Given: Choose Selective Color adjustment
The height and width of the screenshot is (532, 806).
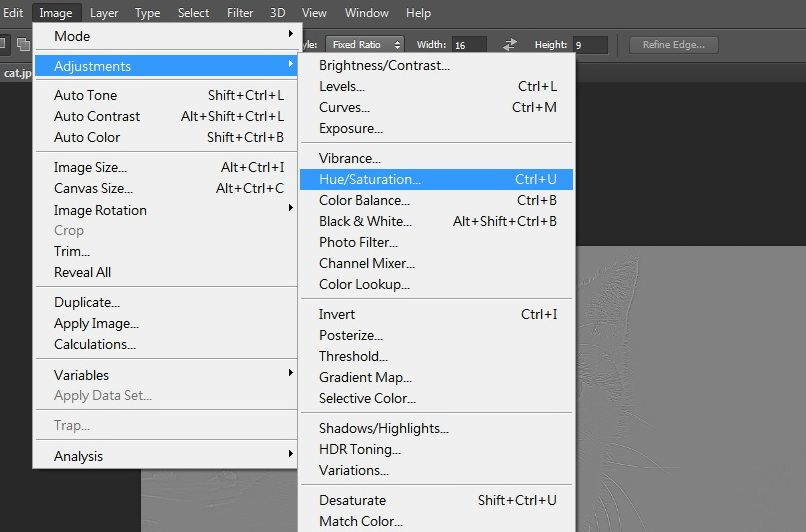Looking at the screenshot, I should point(436,398).
